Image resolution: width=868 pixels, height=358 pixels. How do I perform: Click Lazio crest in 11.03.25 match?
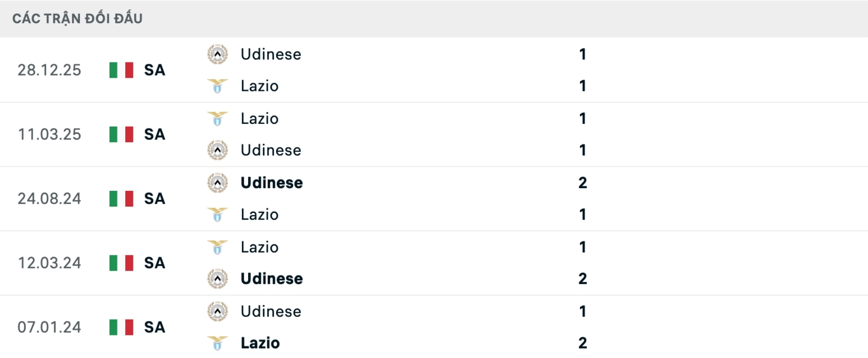point(217,118)
